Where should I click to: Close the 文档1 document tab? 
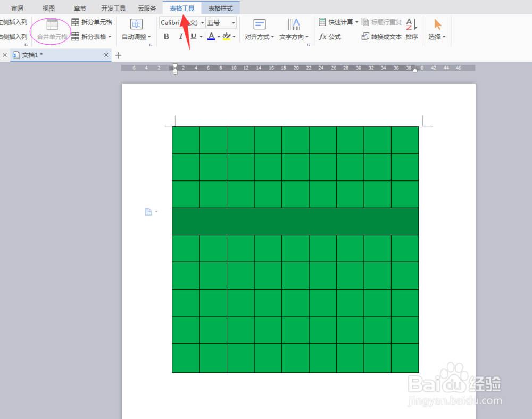pyautogui.click(x=106, y=55)
